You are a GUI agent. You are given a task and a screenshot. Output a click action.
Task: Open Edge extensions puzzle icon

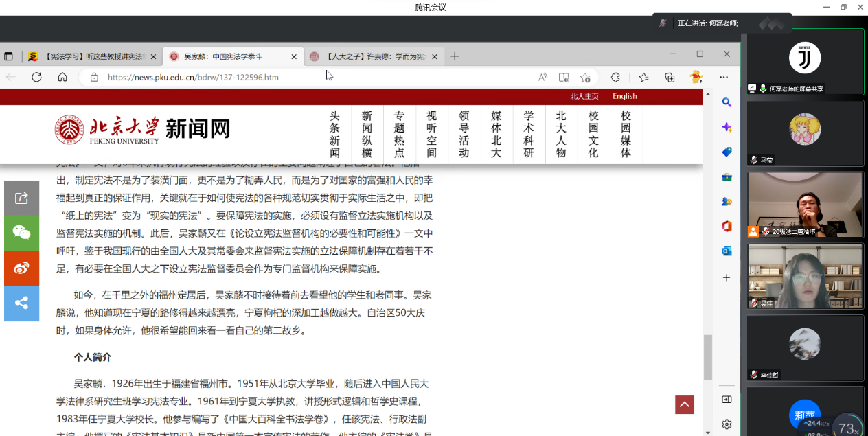[615, 78]
